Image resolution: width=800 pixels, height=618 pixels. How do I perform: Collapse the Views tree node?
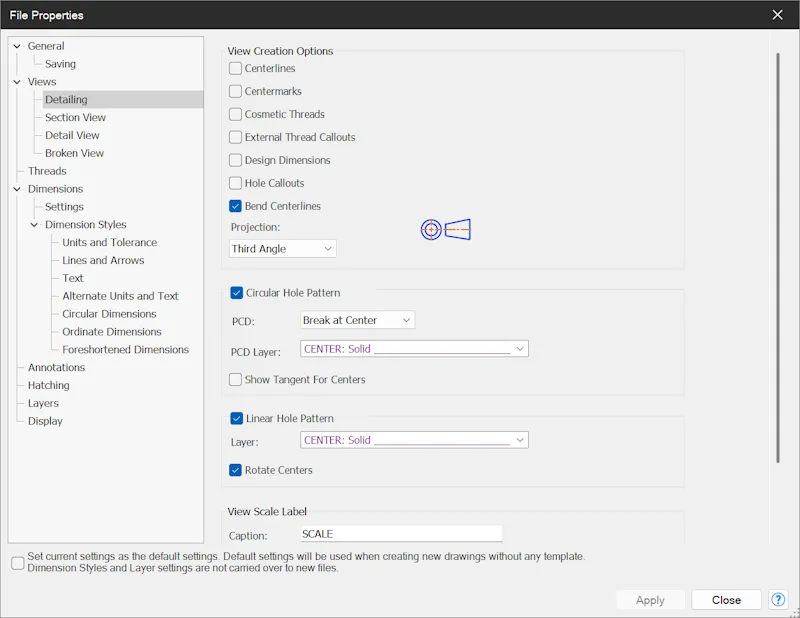click(17, 82)
